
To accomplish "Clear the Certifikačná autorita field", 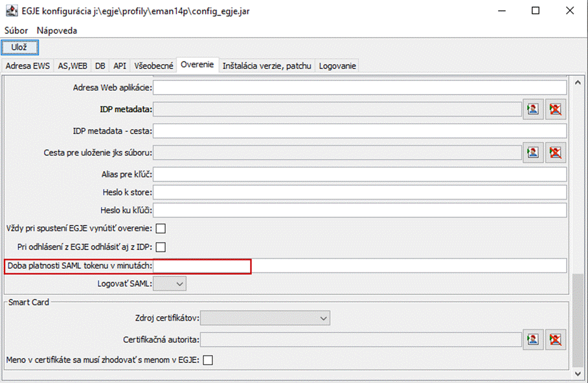I will (x=555, y=339).
